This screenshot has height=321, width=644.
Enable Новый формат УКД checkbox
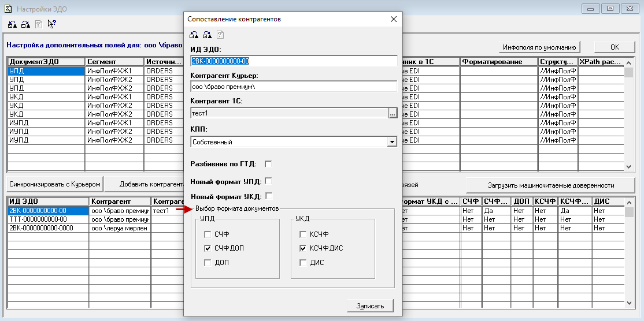(269, 196)
